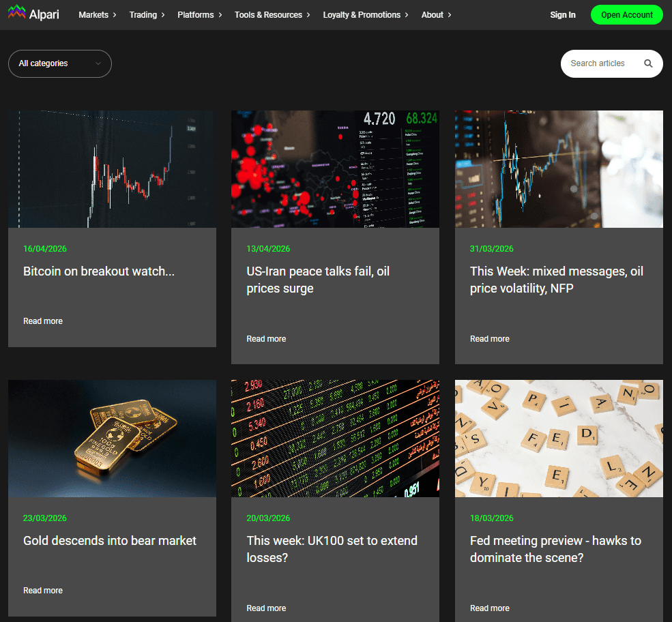Open the gold bars article image
Image resolution: width=672 pixels, height=622 pixels.
pyautogui.click(x=112, y=438)
